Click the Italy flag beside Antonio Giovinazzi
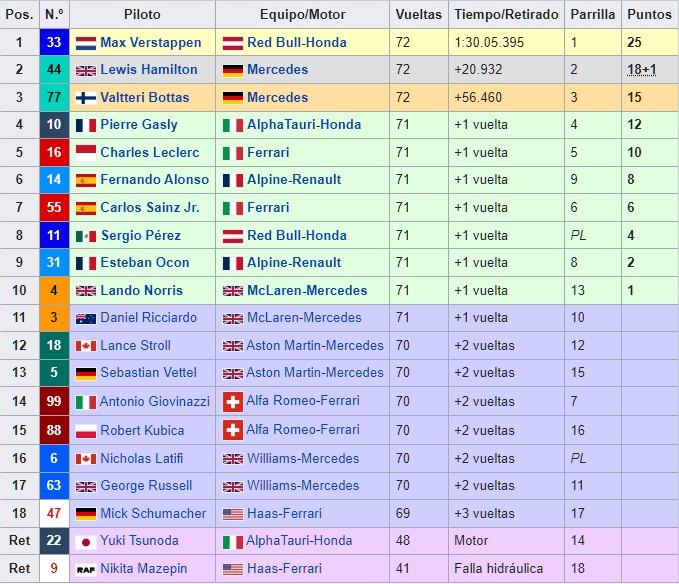The image size is (679, 584). tap(86, 403)
